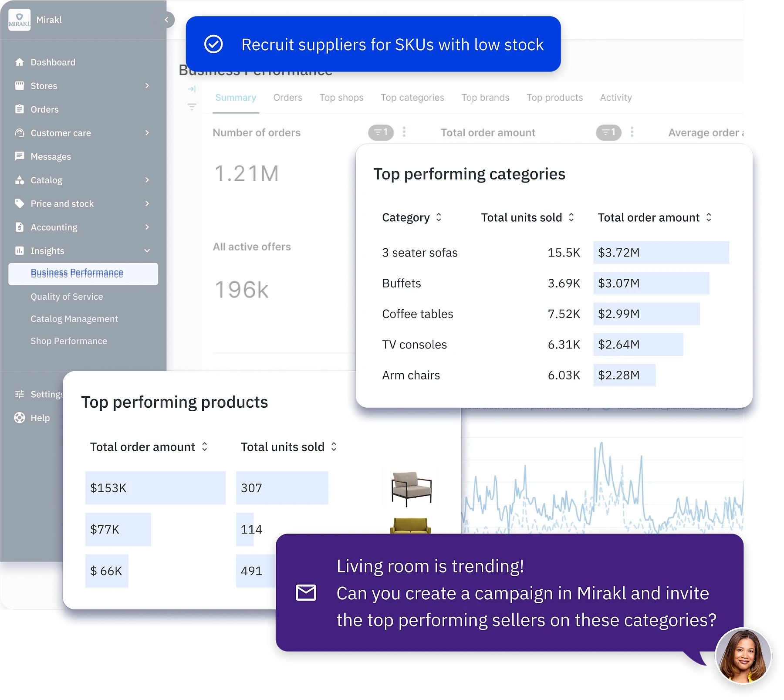Click the Accounting document icon
Viewport: 784px width, 700px height.
[19, 227]
